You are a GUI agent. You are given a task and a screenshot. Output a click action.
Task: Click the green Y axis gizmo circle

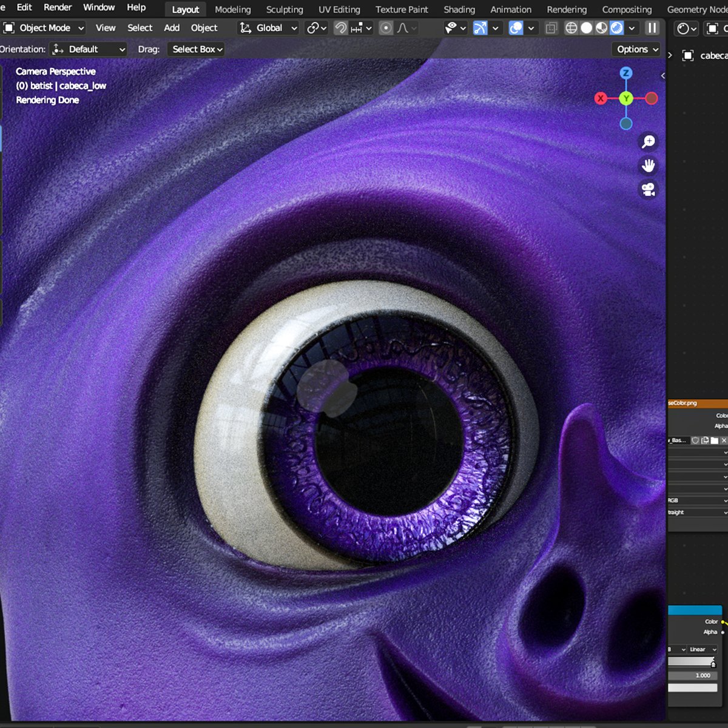tap(626, 98)
